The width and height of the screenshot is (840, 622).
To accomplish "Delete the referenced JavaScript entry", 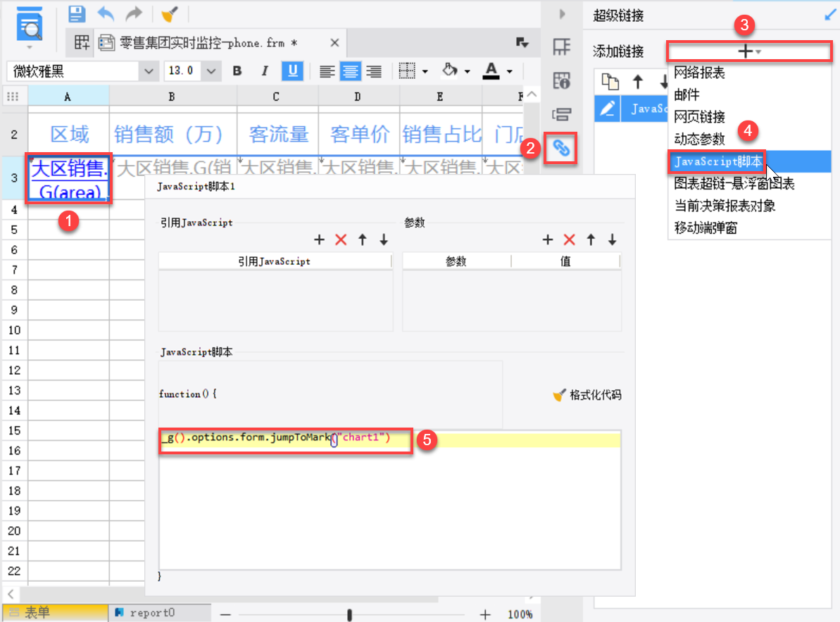I will (341, 240).
